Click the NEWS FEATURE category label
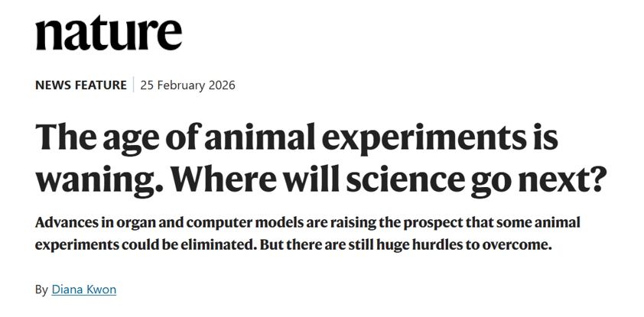The width and height of the screenshot is (644, 317). coord(80,85)
